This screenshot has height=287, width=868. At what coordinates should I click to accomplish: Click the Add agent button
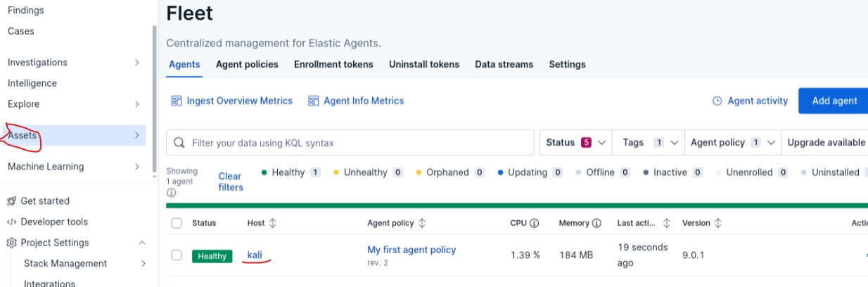(834, 101)
